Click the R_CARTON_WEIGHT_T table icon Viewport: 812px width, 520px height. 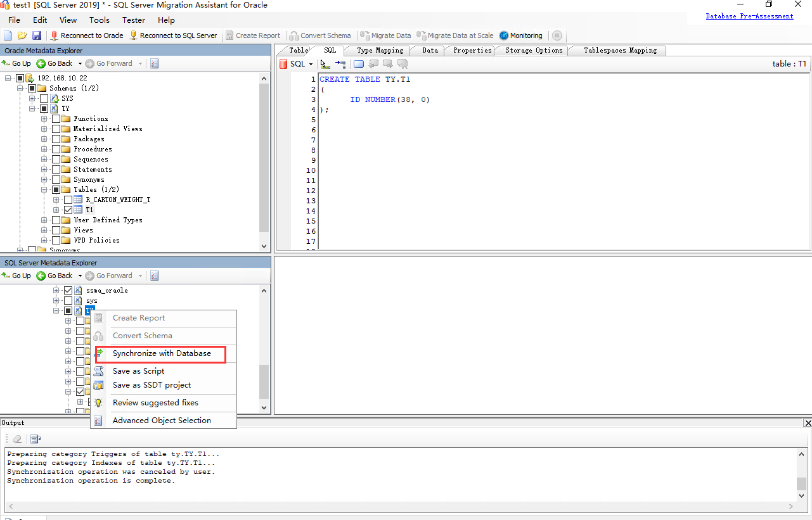tap(78, 200)
